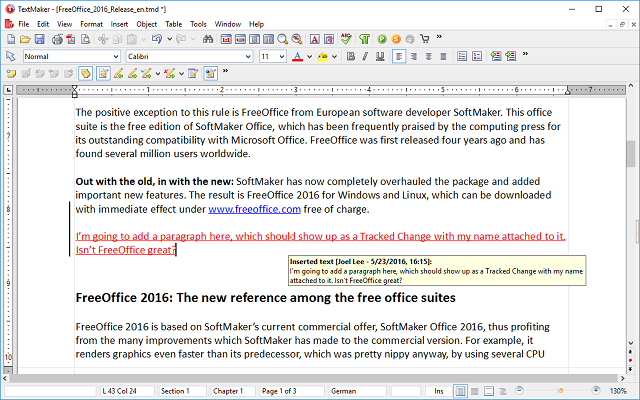Launch PlanMaker via green P icon
Viewport: 640px width, 400px height.
[x=382, y=39]
